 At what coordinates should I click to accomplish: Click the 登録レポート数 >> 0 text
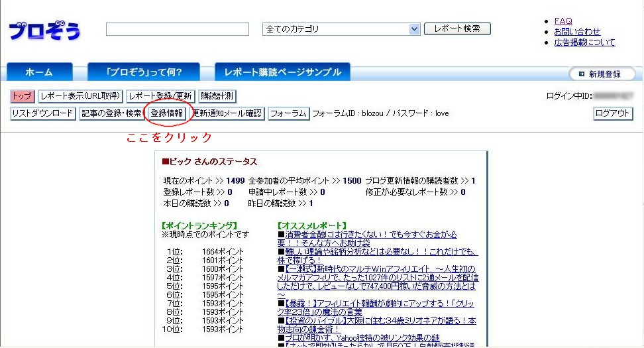tap(198, 192)
